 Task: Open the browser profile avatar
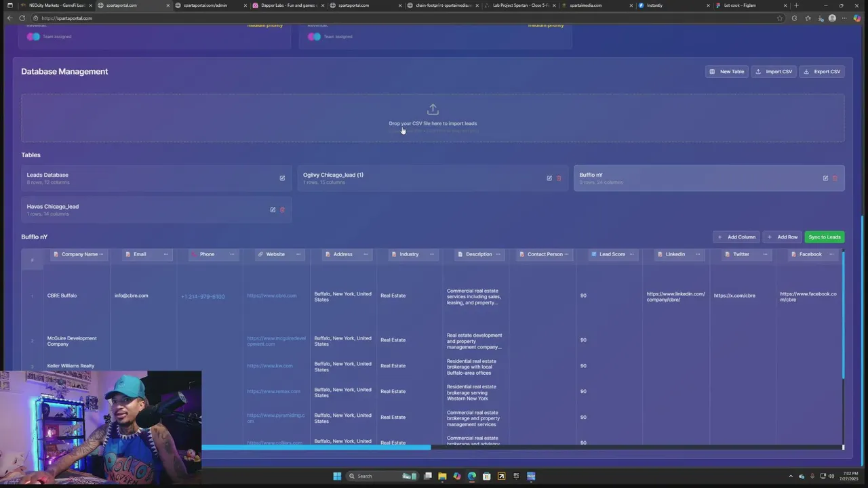click(x=832, y=18)
